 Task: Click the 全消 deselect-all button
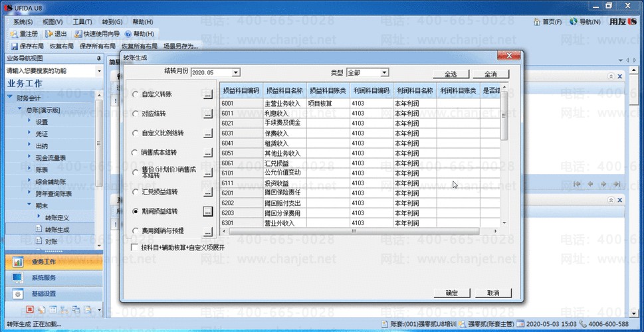click(x=491, y=74)
